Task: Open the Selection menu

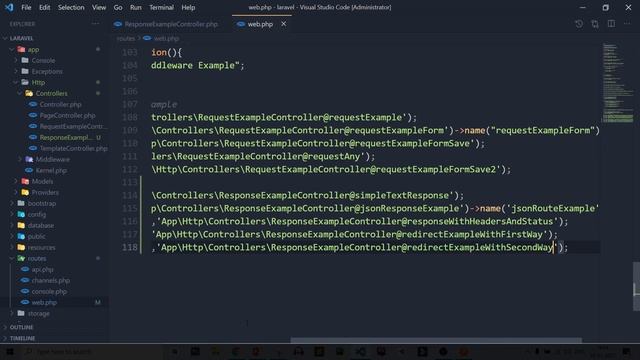Action: (x=71, y=7)
